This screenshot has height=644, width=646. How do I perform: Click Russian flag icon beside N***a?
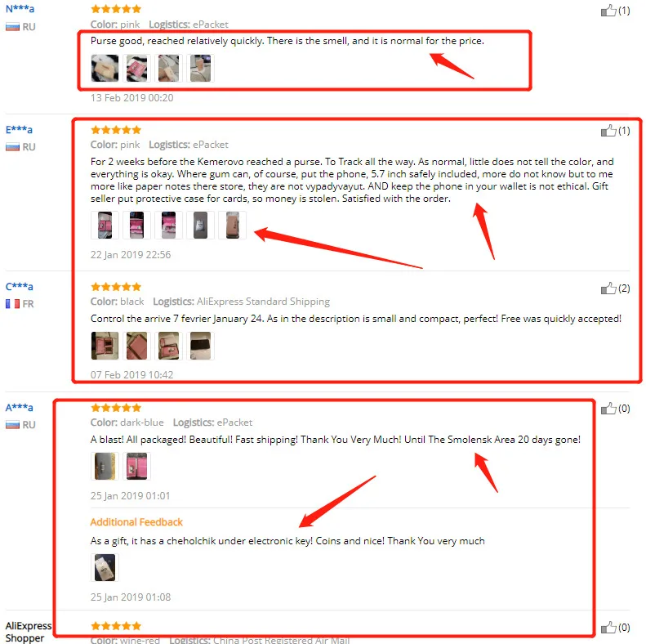coord(12,27)
